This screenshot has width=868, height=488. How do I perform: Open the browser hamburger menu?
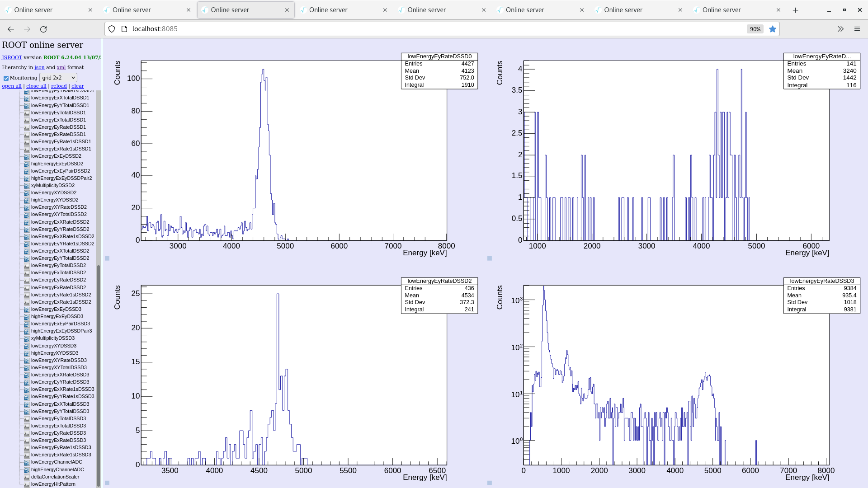[x=857, y=29]
